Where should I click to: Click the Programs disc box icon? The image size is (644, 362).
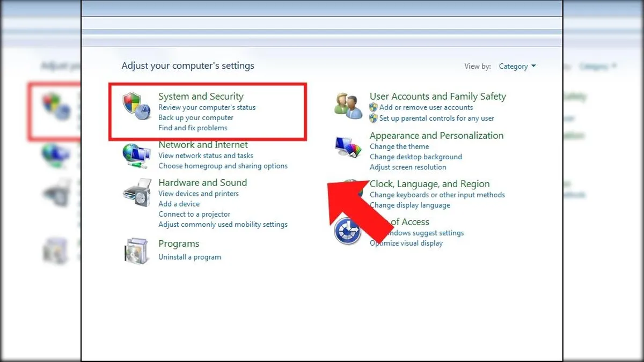coord(135,250)
